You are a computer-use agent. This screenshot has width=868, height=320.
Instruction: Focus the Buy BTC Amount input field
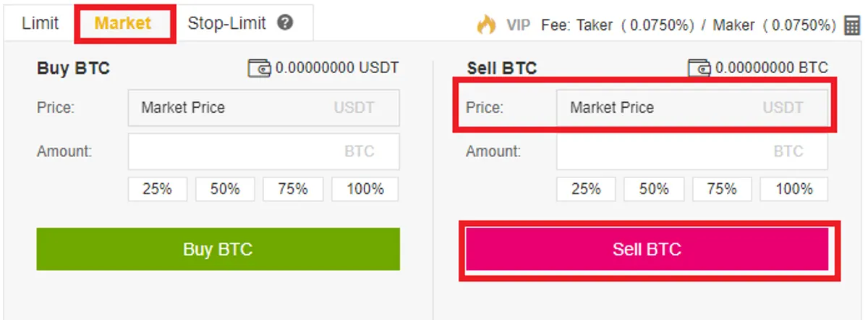(264, 151)
